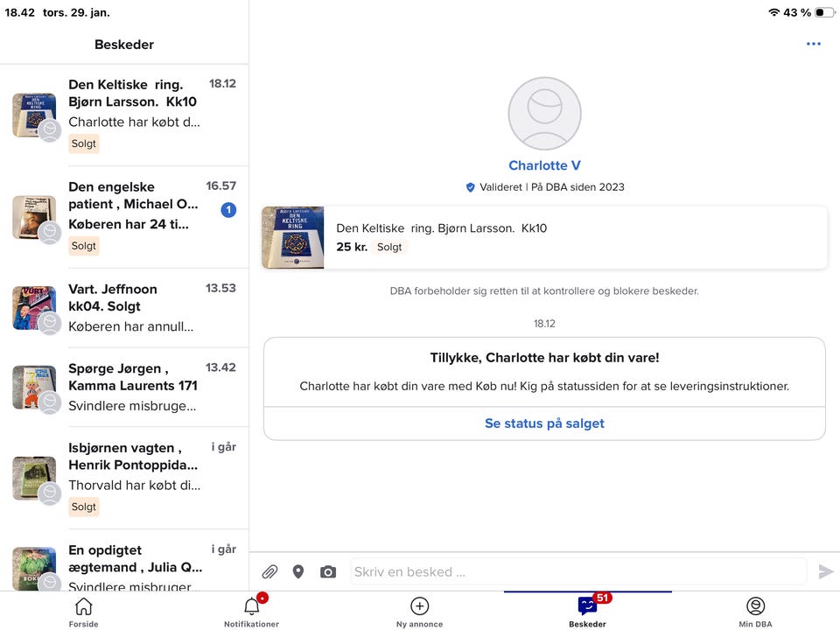Select the Beskeder tab with 51 badge
The image size is (840, 630).
tap(588, 611)
